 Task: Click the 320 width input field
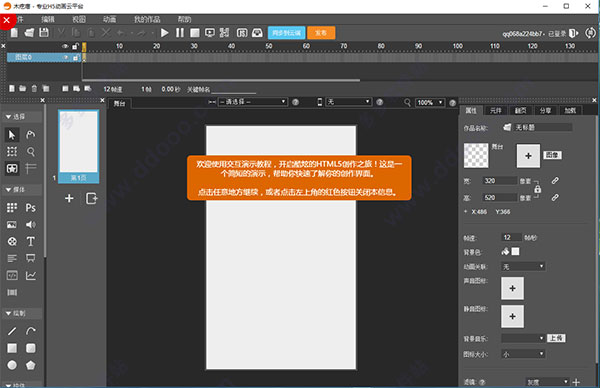[500, 181]
